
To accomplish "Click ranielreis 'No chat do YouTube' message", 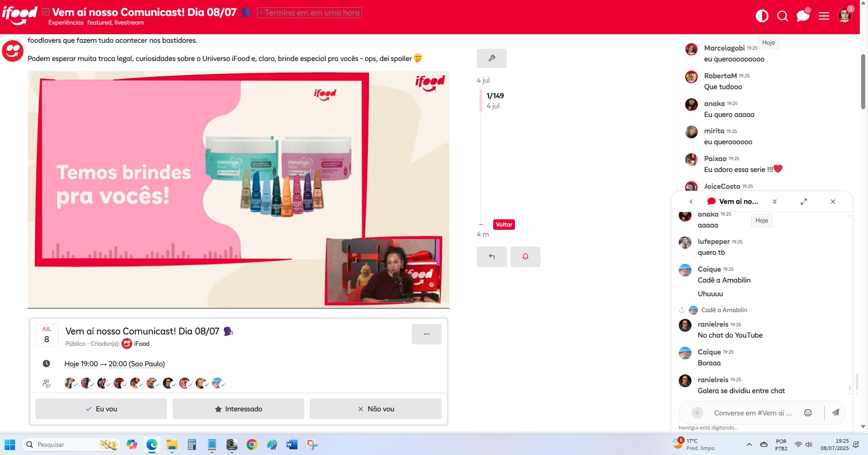I will click(x=730, y=335).
